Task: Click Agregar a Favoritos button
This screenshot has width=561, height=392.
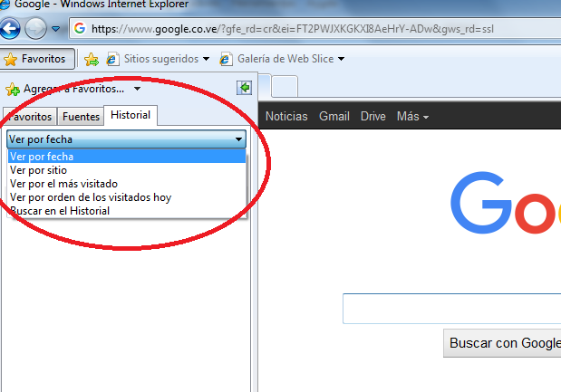Action: 65,89
